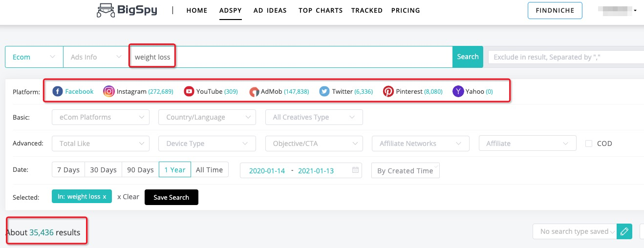Open the AD IDEAS menu item
The width and height of the screenshot is (644, 248).
point(270,10)
